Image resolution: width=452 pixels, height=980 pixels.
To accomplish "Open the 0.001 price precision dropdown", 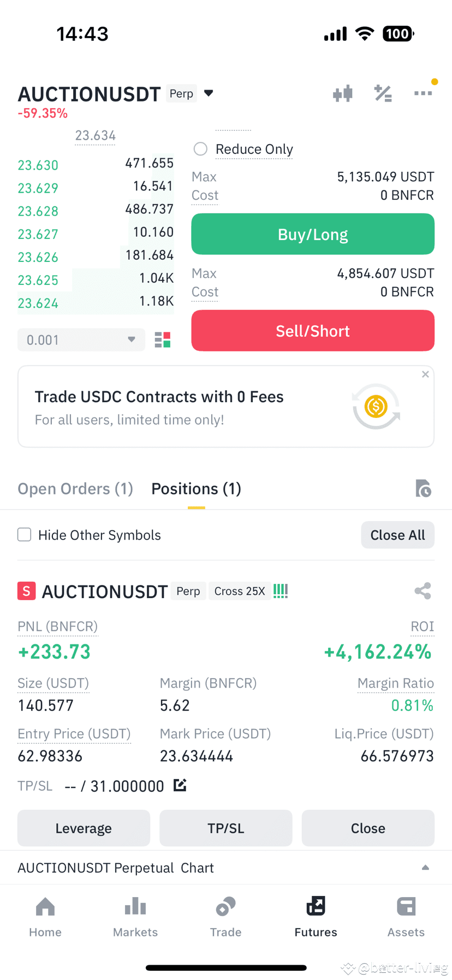I will (x=81, y=340).
